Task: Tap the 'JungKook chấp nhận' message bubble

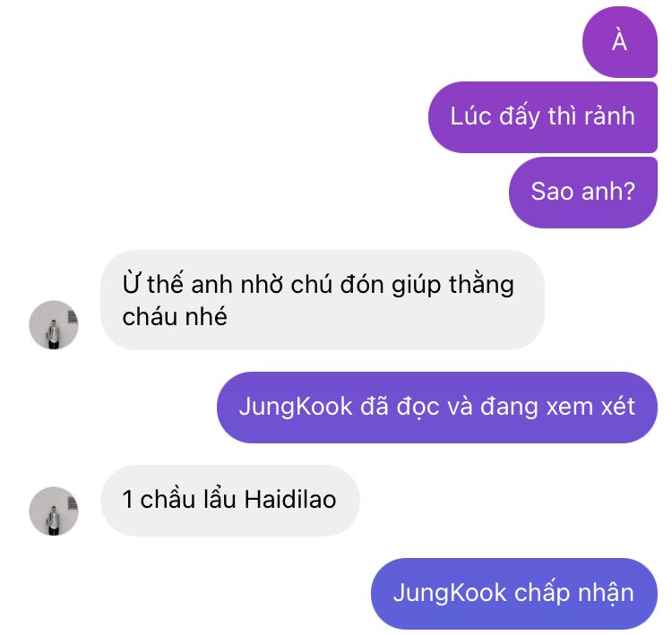Action: tap(514, 594)
